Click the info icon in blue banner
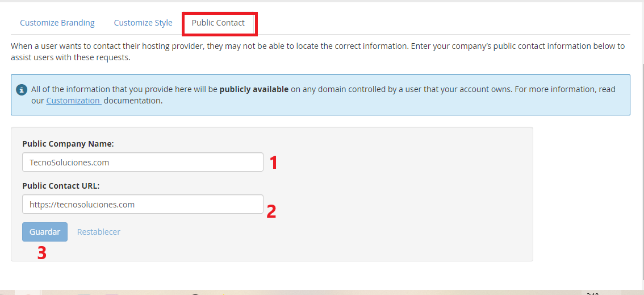The height and width of the screenshot is (295, 644). click(22, 90)
